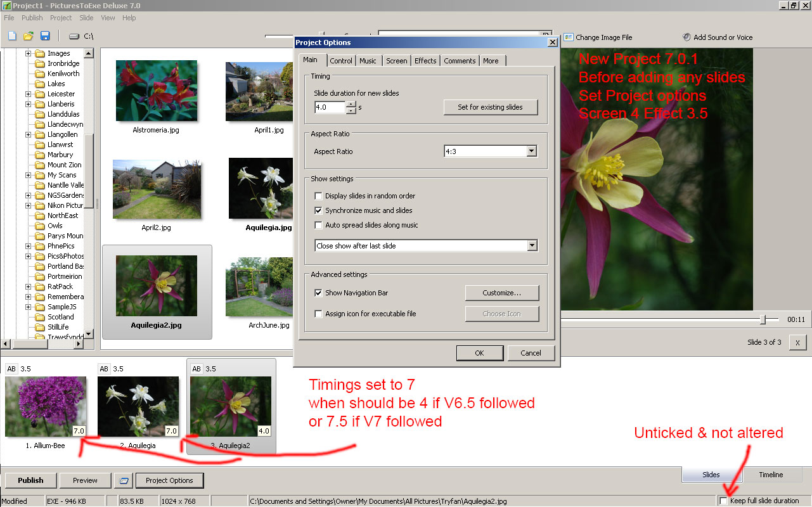Click the Customize... button
The width and height of the screenshot is (812, 507).
(x=502, y=293)
